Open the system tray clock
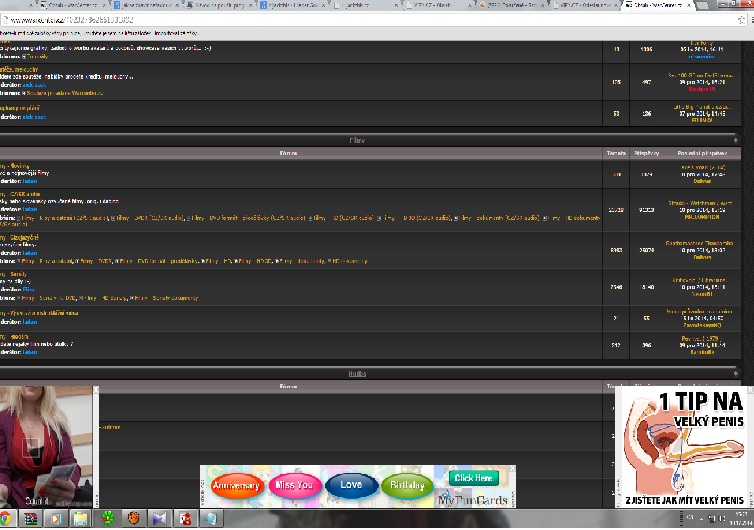The width and height of the screenshot is (754, 530). [x=740, y=518]
